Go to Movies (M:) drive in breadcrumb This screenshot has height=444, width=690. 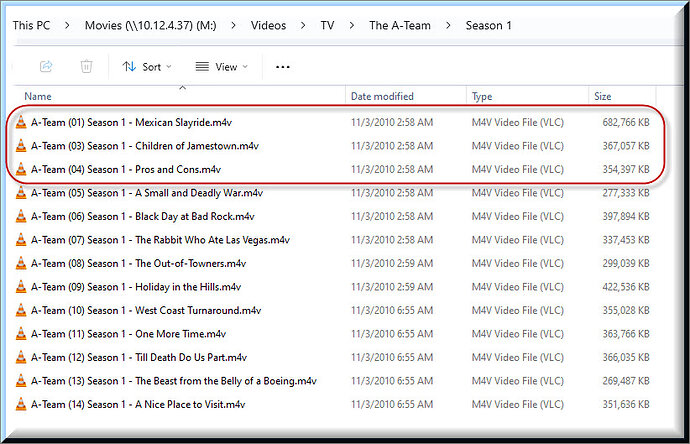150,26
